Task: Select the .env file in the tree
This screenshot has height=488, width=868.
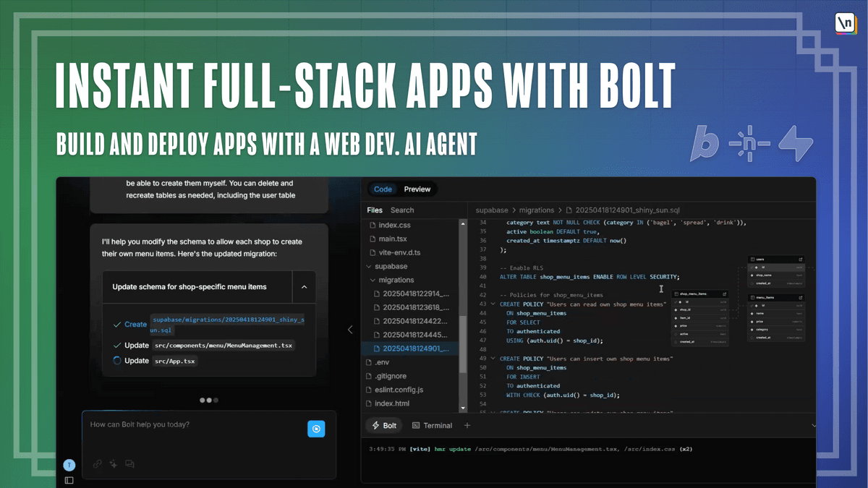Action: [x=382, y=361]
